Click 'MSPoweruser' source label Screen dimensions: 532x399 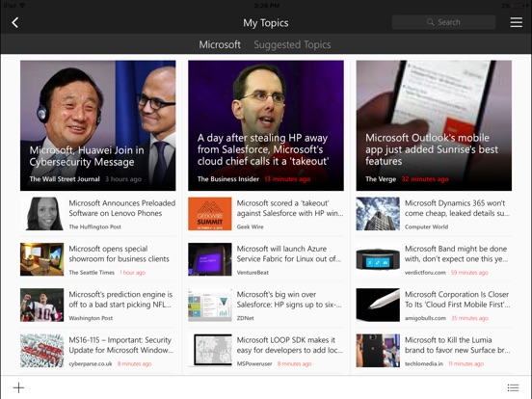tap(254, 363)
